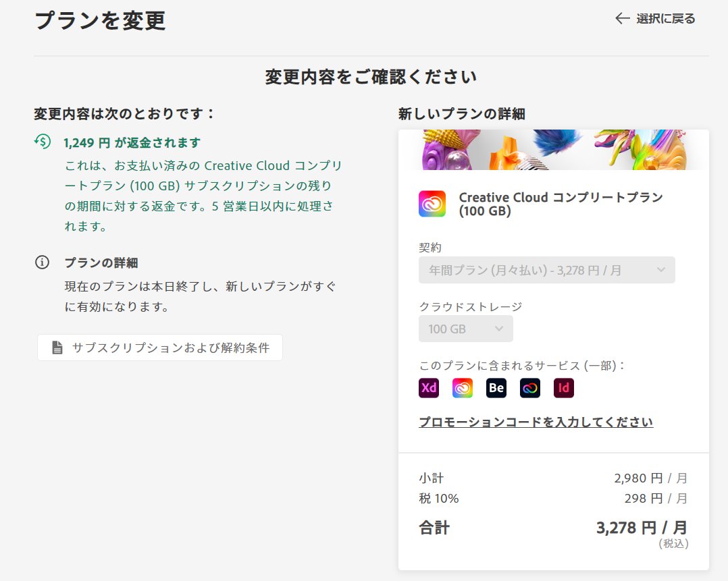728x581 pixels.
Task: Click the 契約 field label
Action: [430, 248]
